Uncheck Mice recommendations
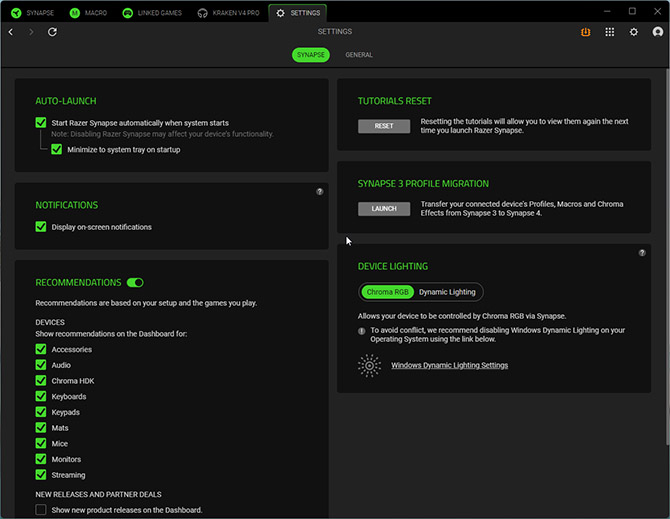This screenshot has height=519, width=670. (41, 444)
